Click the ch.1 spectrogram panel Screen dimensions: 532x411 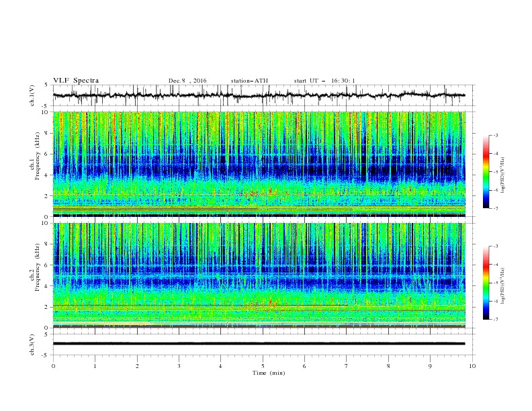(x=259, y=164)
